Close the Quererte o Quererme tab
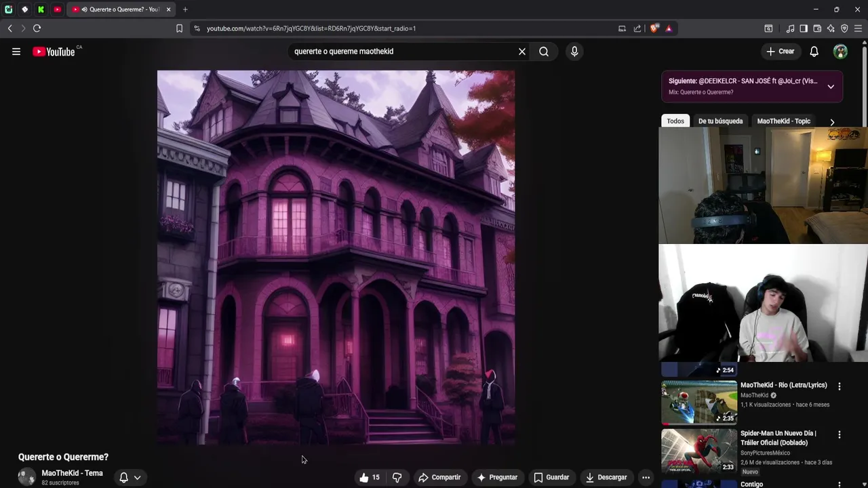The image size is (868, 488). click(168, 9)
